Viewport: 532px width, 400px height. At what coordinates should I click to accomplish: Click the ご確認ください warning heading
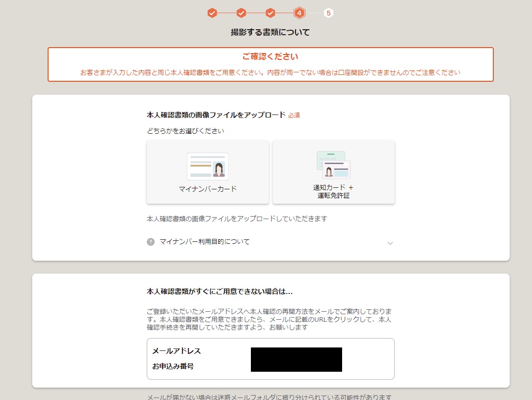(270, 57)
